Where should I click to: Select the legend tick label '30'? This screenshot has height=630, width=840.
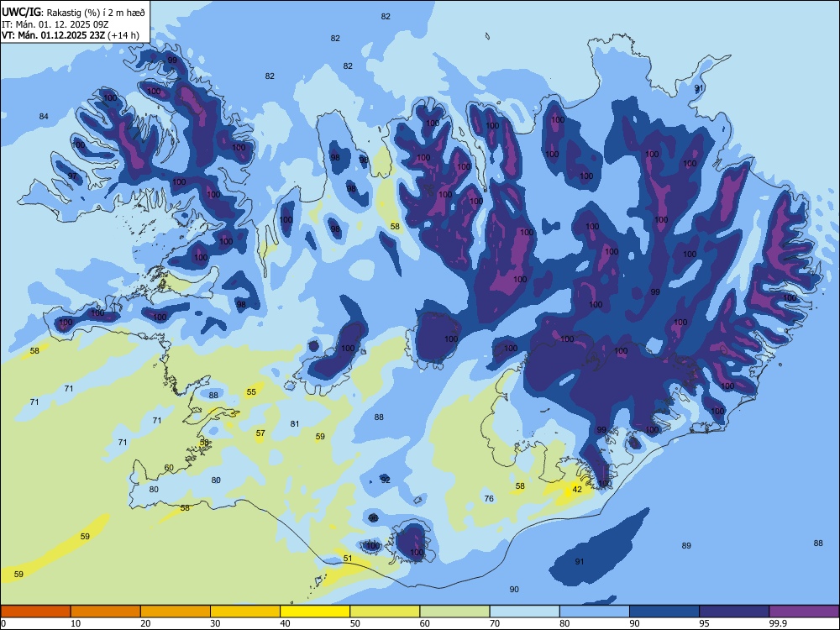[215, 623]
